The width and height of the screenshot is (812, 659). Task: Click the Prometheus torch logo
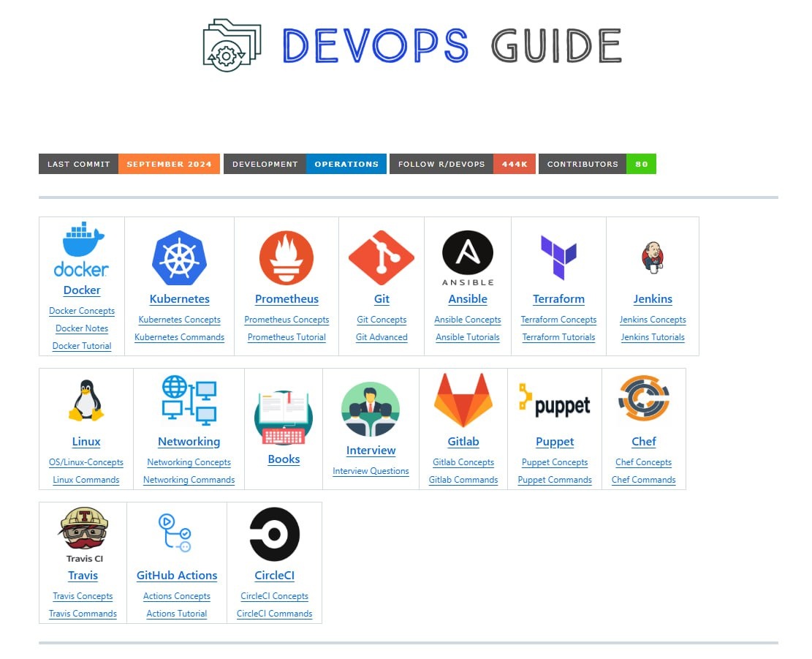tap(287, 258)
